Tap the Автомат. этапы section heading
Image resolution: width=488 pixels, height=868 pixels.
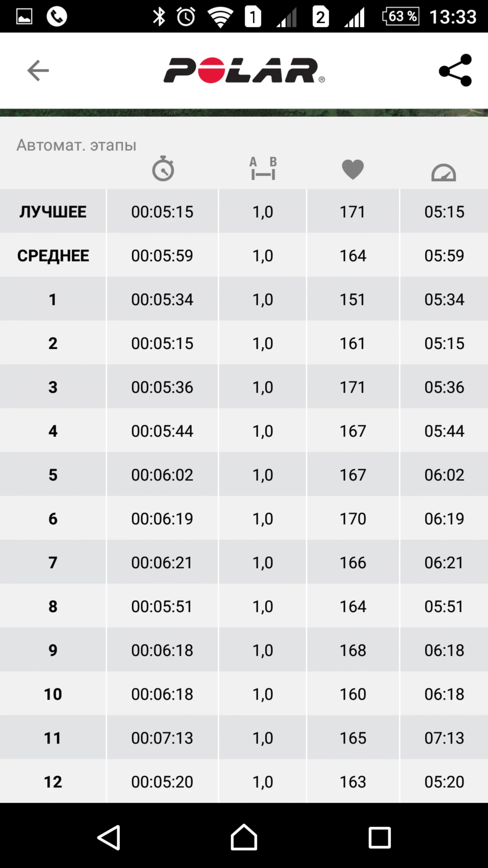76,145
